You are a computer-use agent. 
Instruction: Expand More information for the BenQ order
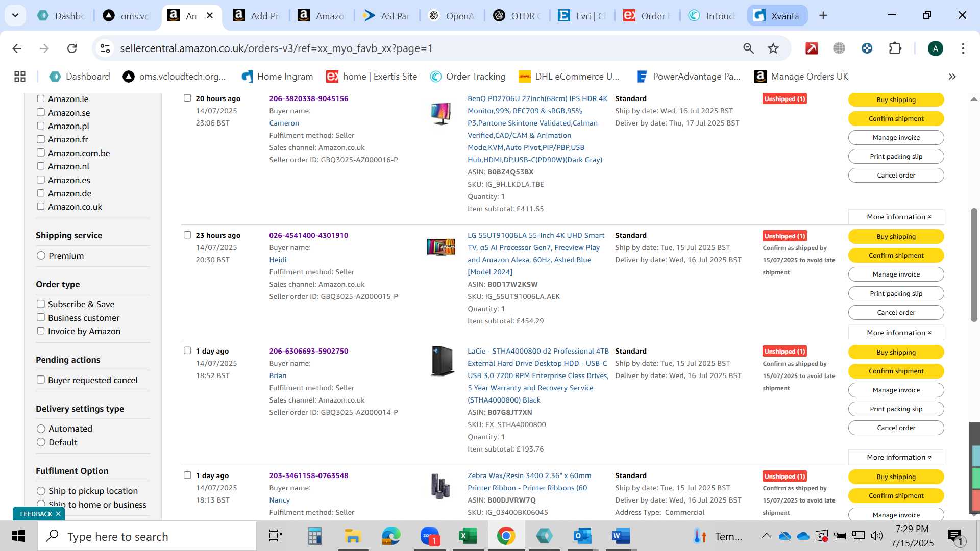896,217
